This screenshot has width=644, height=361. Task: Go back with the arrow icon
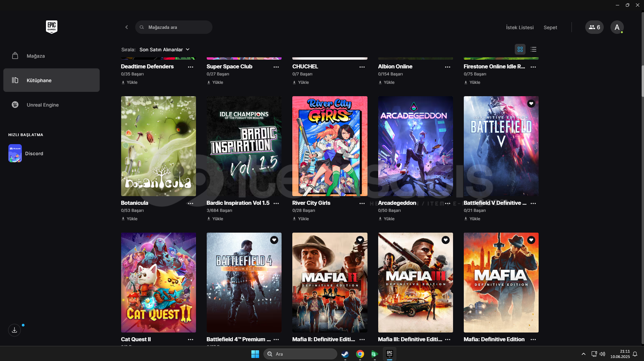coord(127,27)
